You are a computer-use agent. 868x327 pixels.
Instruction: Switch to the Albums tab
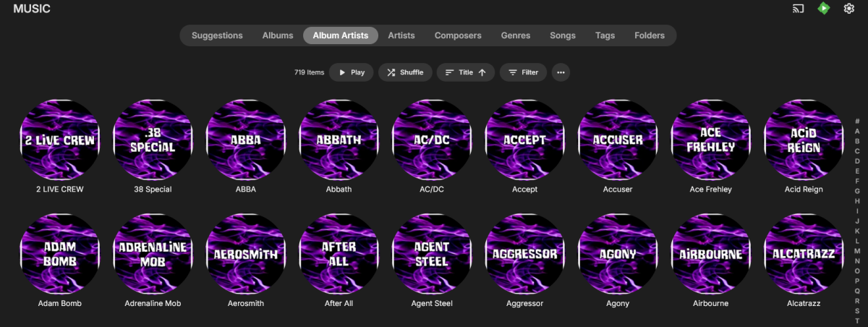coord(278,35)
